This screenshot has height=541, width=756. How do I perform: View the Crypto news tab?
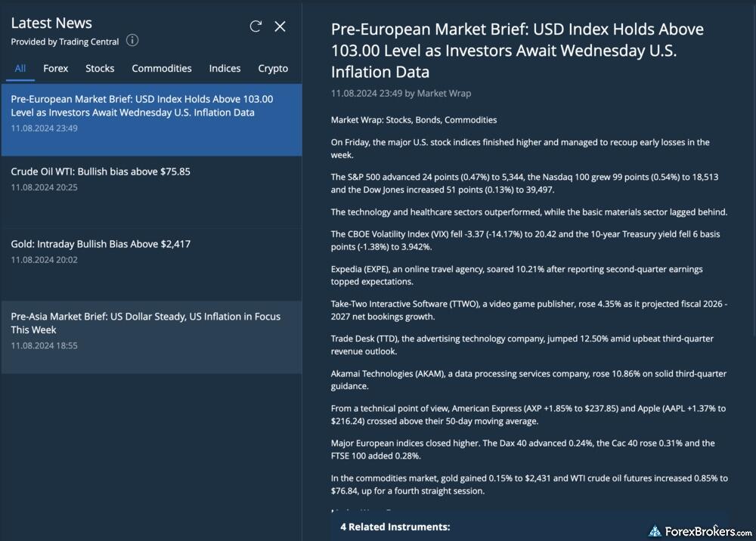click(x=273, y=68)
